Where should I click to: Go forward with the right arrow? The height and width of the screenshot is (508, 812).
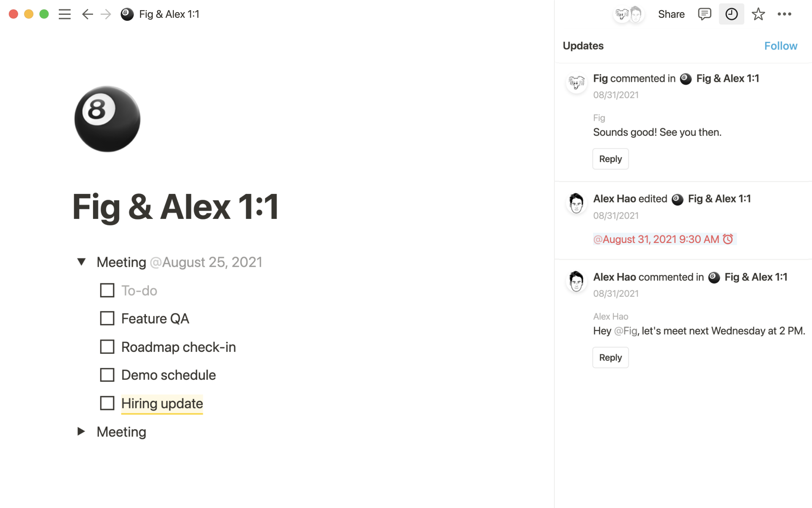[106, 14]
